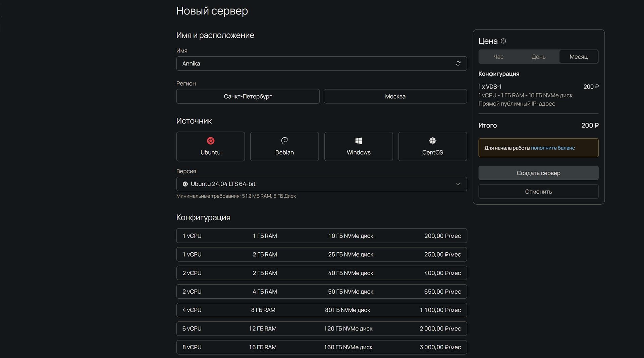Pick CentOS as the source OS
The height and width of the screenshot is (358, 644).
point(433,146)
